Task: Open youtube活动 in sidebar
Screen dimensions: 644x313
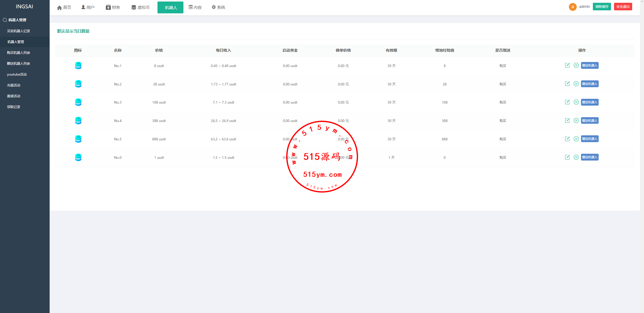Action: [x=17, y=74]
